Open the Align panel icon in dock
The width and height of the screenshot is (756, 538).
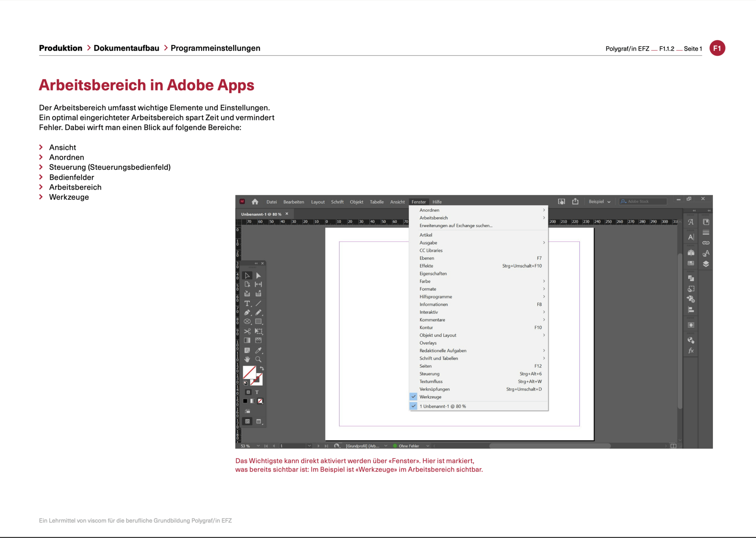click(x=691, y=310)
